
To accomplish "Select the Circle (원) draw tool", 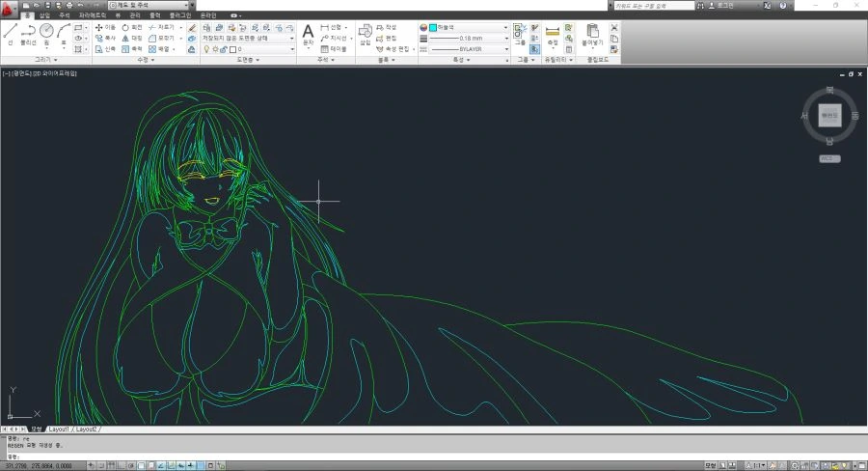I will coord(46,35).
